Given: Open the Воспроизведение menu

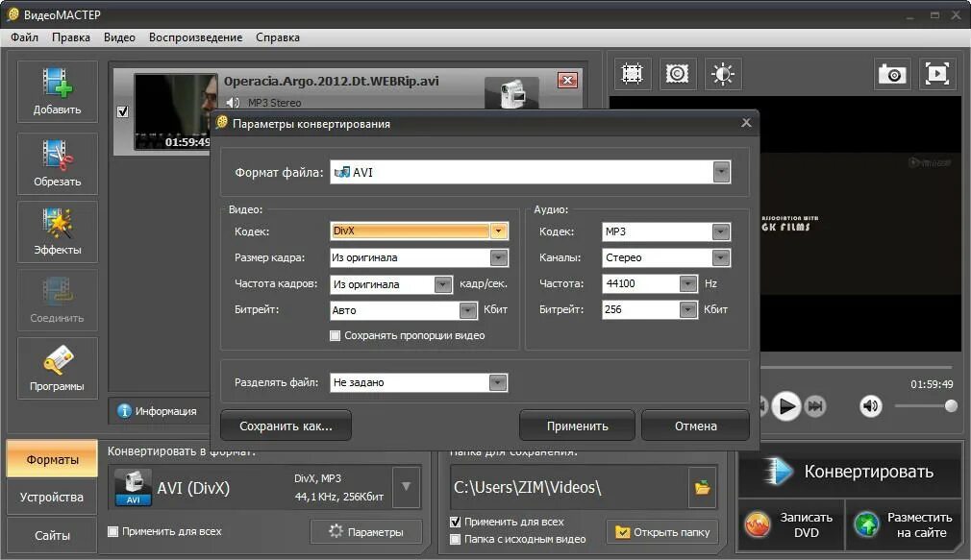Looking at the screenshot, I should [x=196, y=37].
